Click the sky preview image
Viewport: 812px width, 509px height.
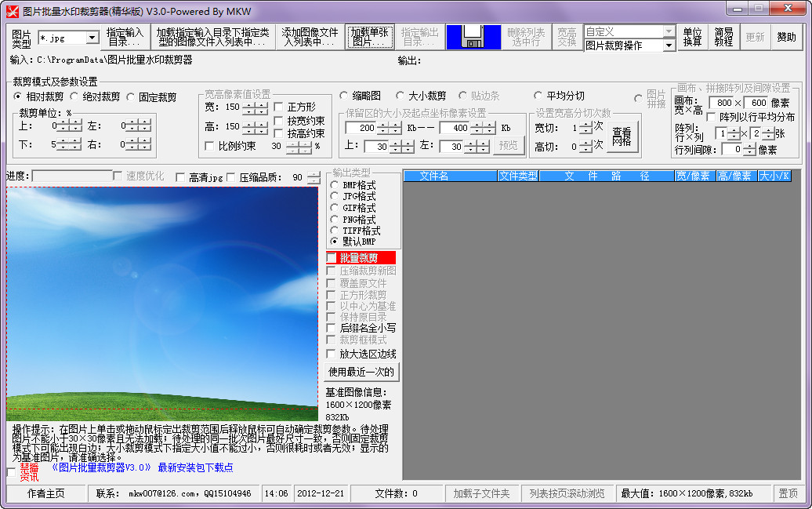[162, 304]
